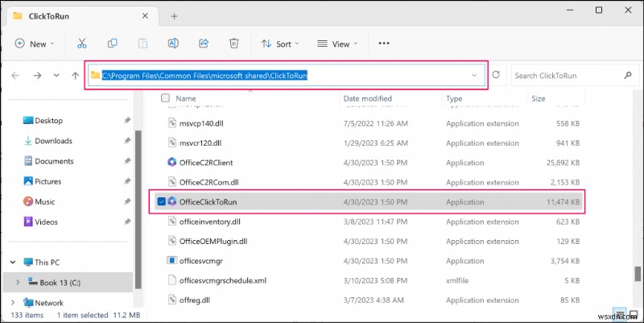Expand the Book 13 (C:) drive node
644x323 pixels.
[x=18, y=282]
